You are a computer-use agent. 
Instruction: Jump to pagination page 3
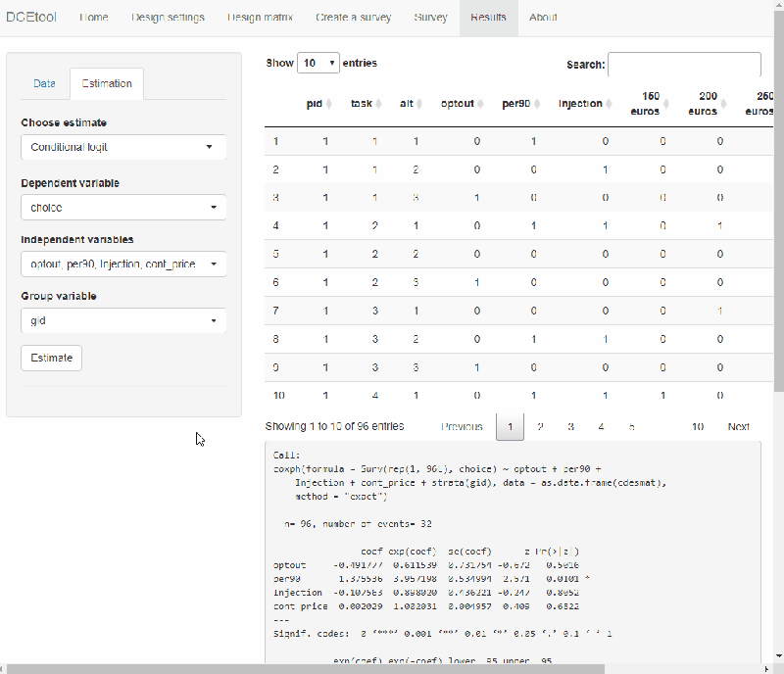(570, 427)
